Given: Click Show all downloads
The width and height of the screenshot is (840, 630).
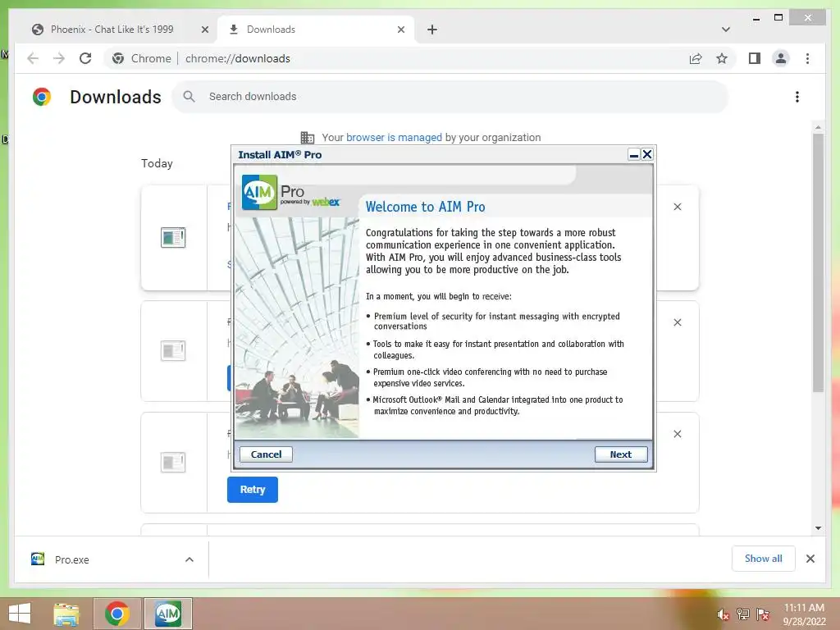Looking at the screenshot, I should (x=764, y=559).
